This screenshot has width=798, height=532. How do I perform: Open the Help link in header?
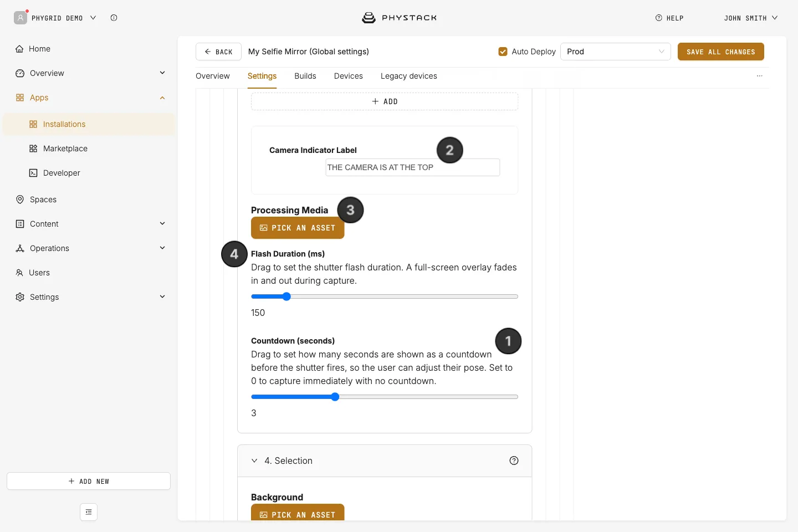pyautogui.click(x=669, y=18)
